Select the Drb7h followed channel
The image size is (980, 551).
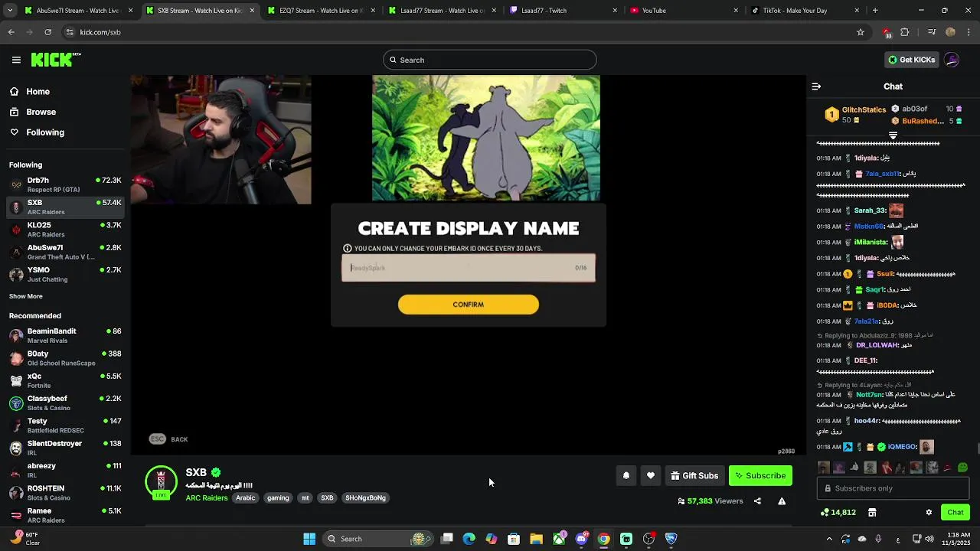pyautogui.click(x=66, y=184)
